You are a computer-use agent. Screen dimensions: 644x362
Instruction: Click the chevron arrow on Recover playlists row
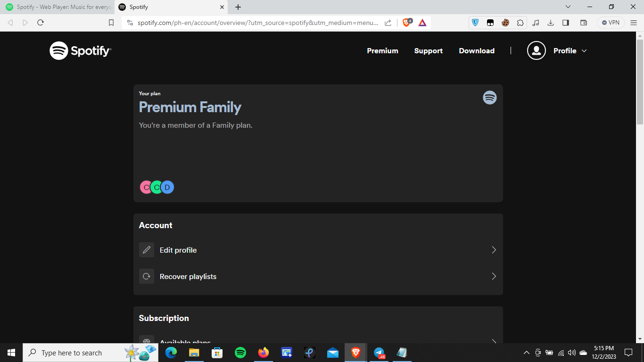pyautogui.click(x=494, y=276)
